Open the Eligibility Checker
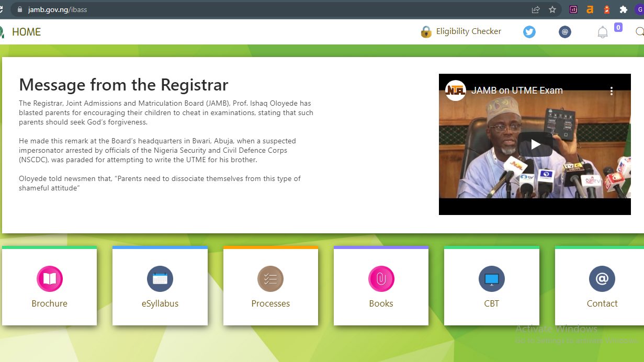The width and height of the screenshot is (644, 362). click(x=468, y=31)
